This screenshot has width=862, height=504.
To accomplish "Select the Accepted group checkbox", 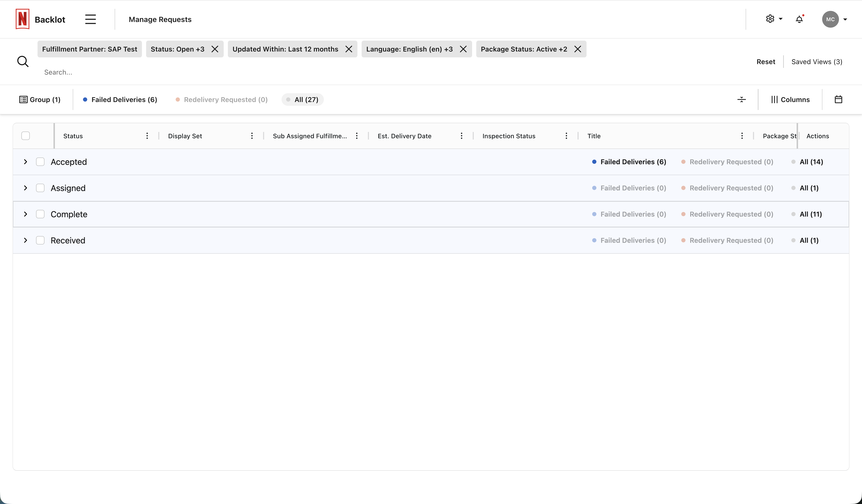I will (40, 162).
